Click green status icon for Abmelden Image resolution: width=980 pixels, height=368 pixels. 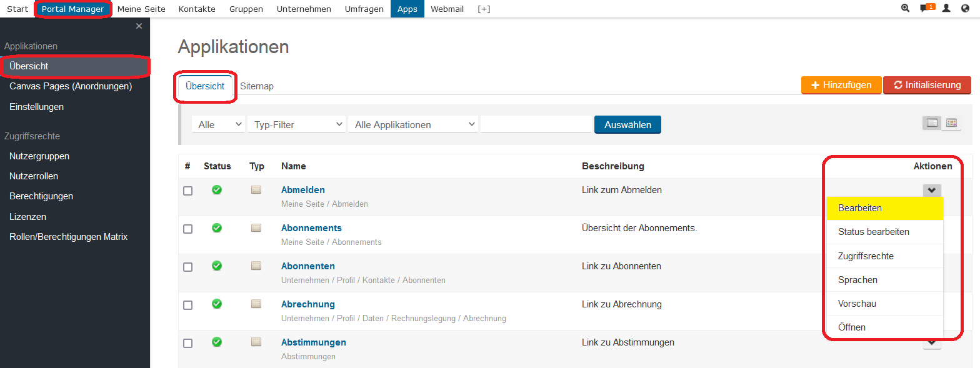(x=217, y=190)
